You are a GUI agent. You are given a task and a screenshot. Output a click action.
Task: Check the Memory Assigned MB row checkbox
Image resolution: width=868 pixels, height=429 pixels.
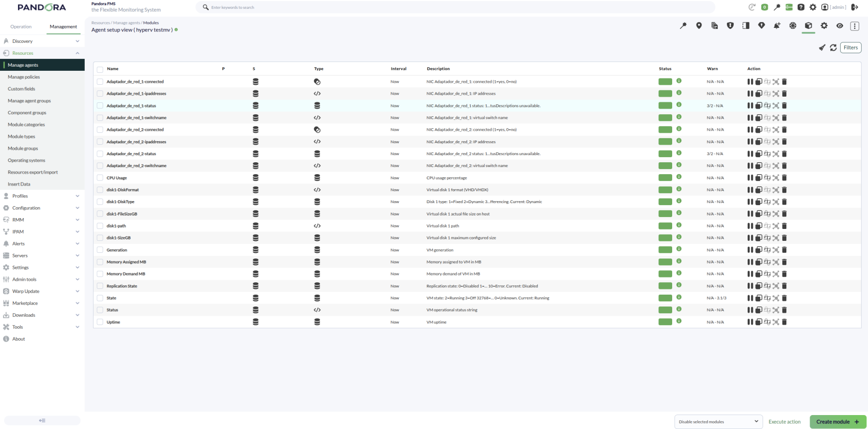[x=100, y=262]
